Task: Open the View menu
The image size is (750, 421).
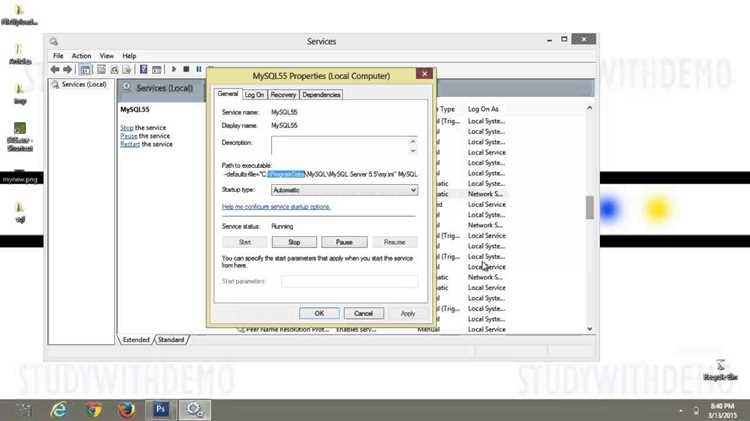Action: pos(107,56)
